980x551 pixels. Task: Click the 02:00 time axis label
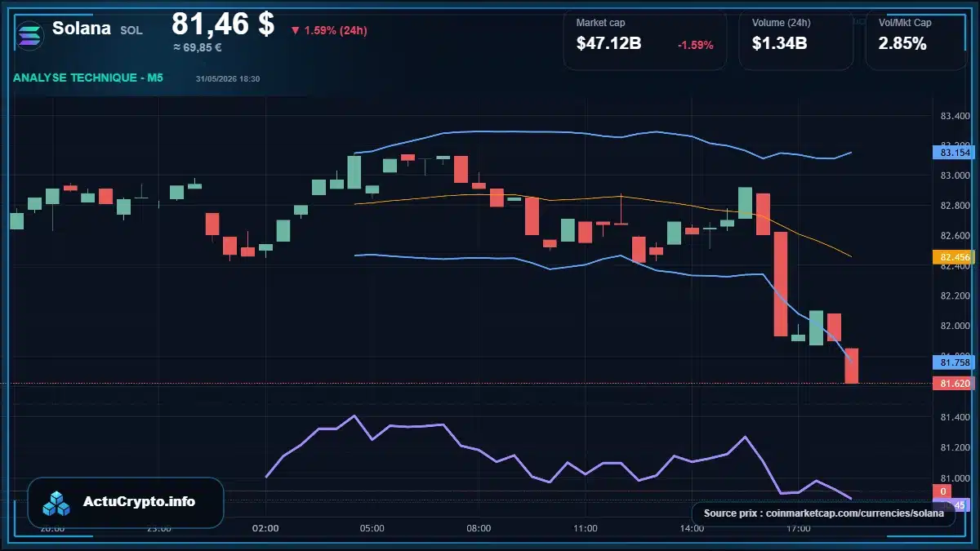click(x=265, y=529)
